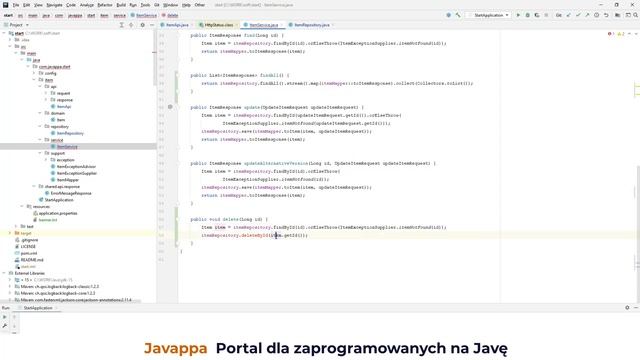Click the Project panel settings gear icon
Image resolution: width=640 pixels, height=360 pixels.
[x=142, y=25]
